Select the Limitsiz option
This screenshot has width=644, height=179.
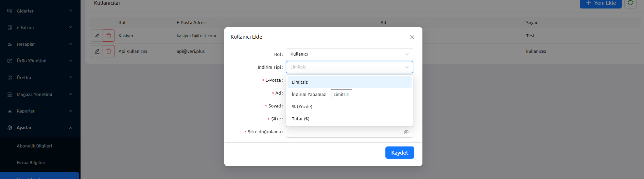[349, 82]
